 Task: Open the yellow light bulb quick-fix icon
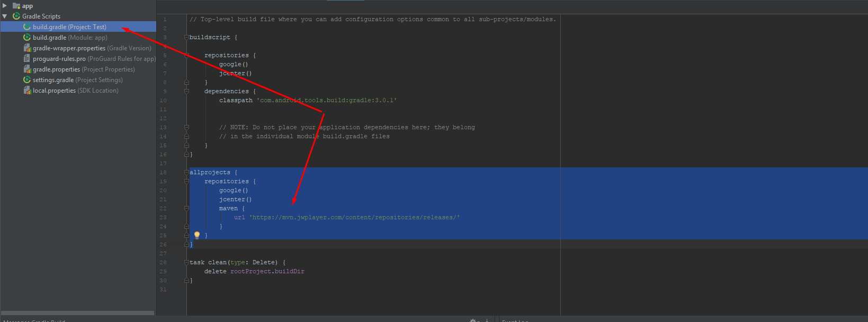click(196, 235)
